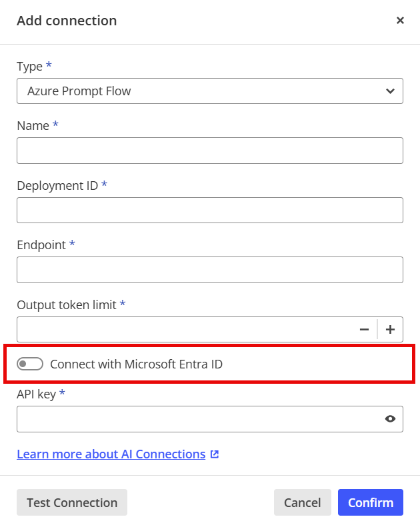Open the Type dropdown showing Azure Prompt Flow
The image size is (420, 529).
[x=209, y=91]
